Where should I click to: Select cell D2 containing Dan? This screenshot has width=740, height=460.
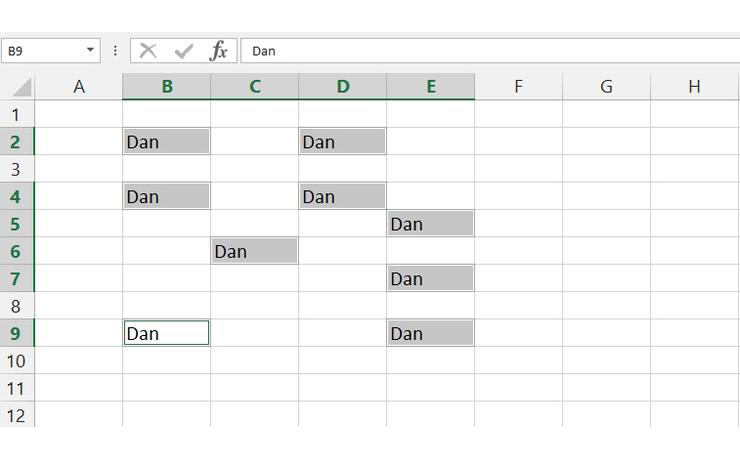[343, 142]
